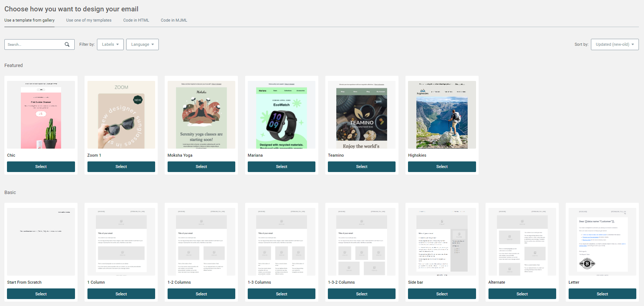
Task: Preview the Chic cactus thumbnail
Action: pyautogui.click(x=41, y=115)
